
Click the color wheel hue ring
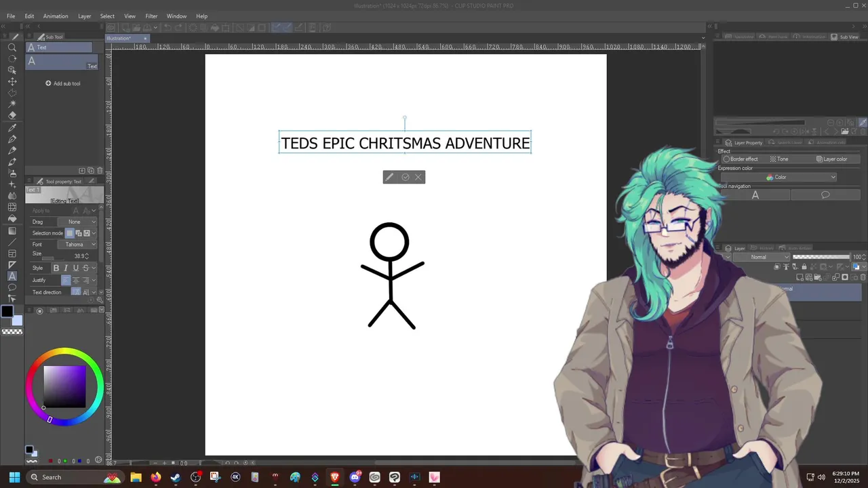point(65,352)
